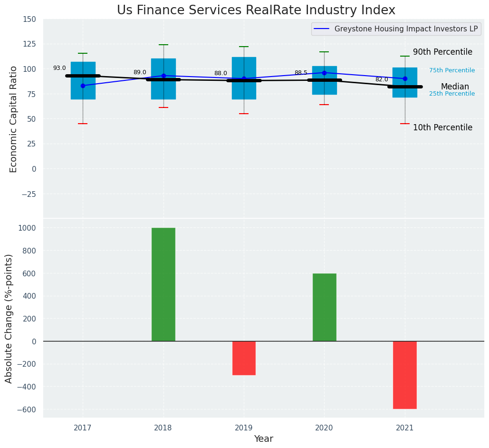Click the red 2021 absolute change bar
Viewport: 489px width, 448px height.
pos(404,375)
